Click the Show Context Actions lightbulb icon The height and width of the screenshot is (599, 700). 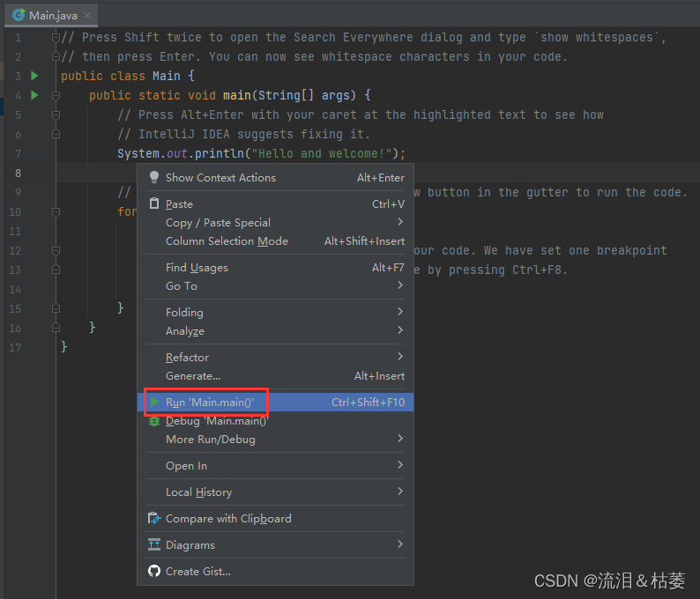pos(154,178)
